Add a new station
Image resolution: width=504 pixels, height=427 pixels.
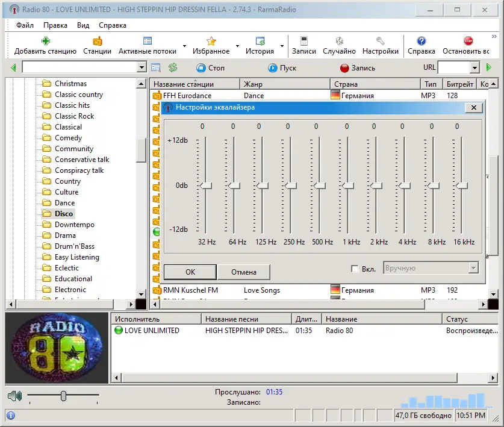coord(45,45)
